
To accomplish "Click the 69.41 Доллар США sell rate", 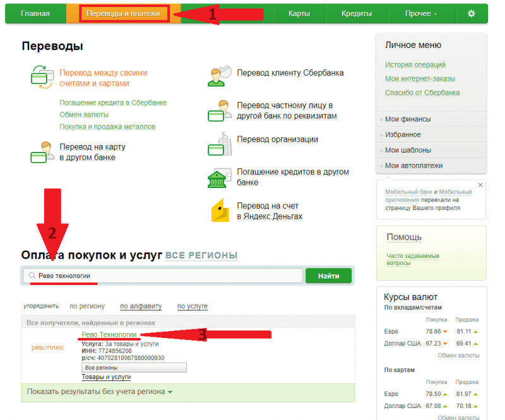I will [463, 344].
